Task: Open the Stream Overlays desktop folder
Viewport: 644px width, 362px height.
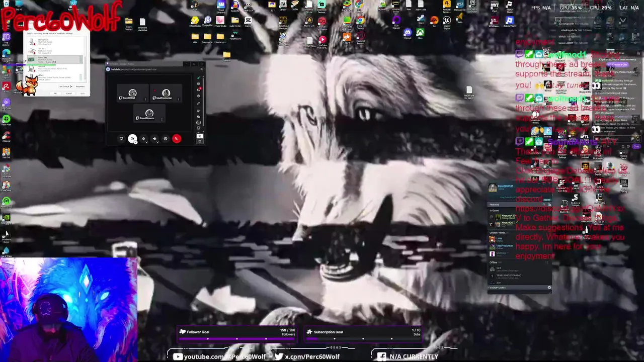Action: pos(129,23)
